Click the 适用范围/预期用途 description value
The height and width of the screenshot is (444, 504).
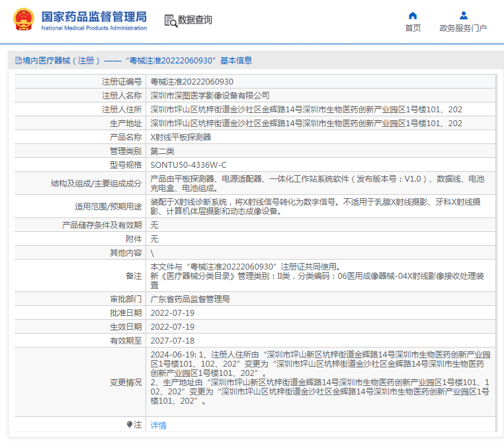pos(315,206)
